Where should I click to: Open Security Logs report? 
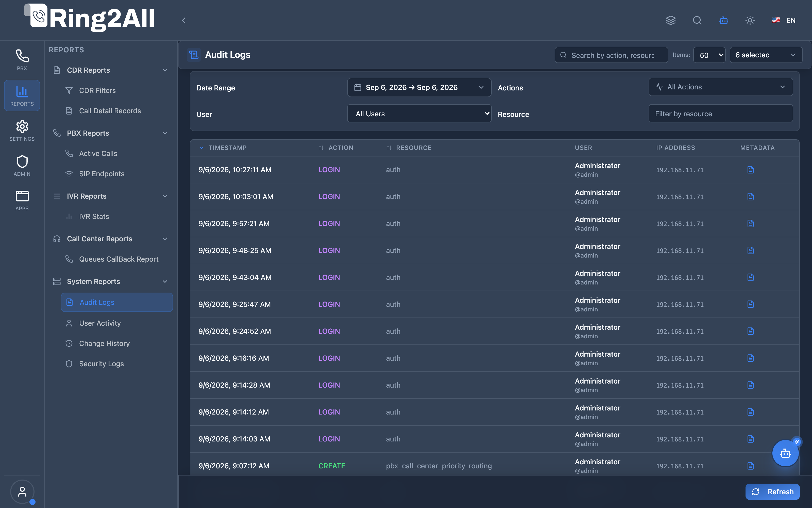(x=117, y=364)
